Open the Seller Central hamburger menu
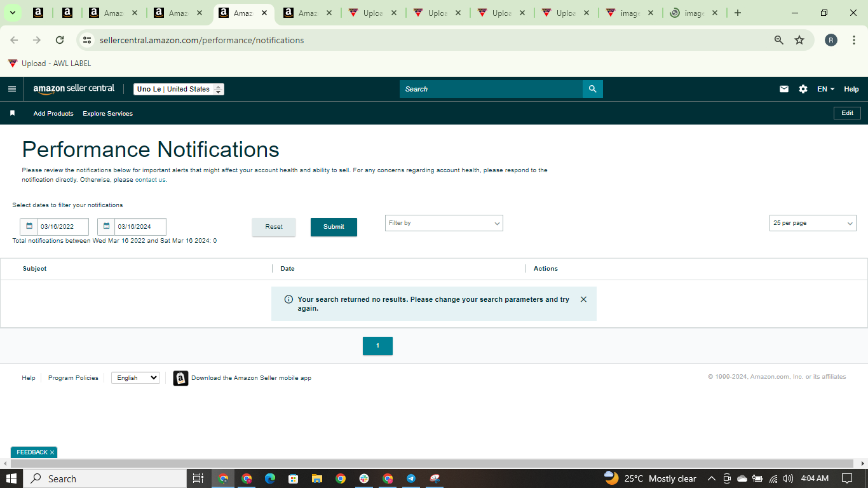Screen dimensions: 868x488 [x=11, y=89]
